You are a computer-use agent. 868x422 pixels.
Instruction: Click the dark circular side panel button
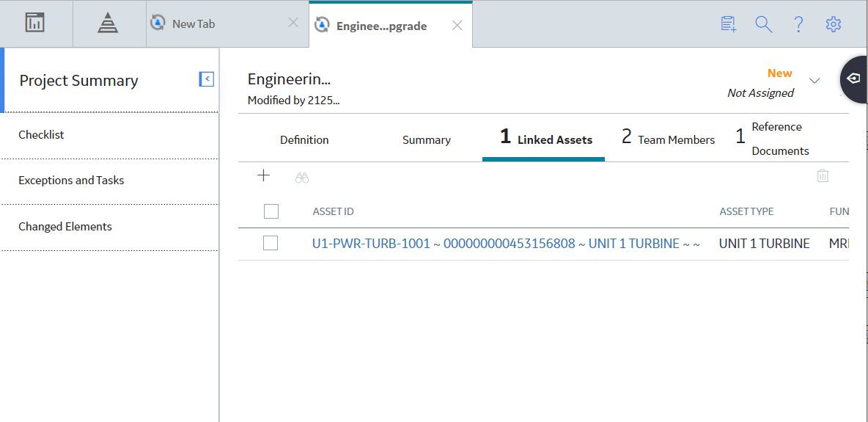854,79
